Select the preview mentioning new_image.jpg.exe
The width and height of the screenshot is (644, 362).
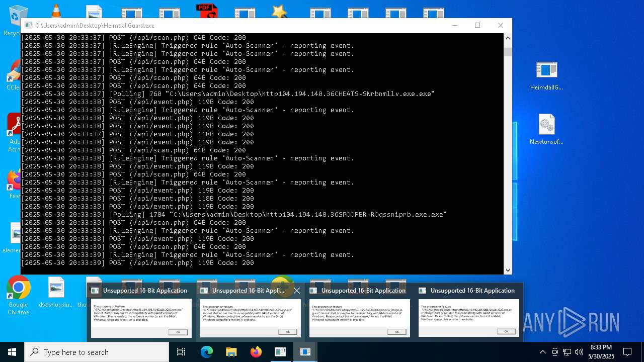[360, 318]
